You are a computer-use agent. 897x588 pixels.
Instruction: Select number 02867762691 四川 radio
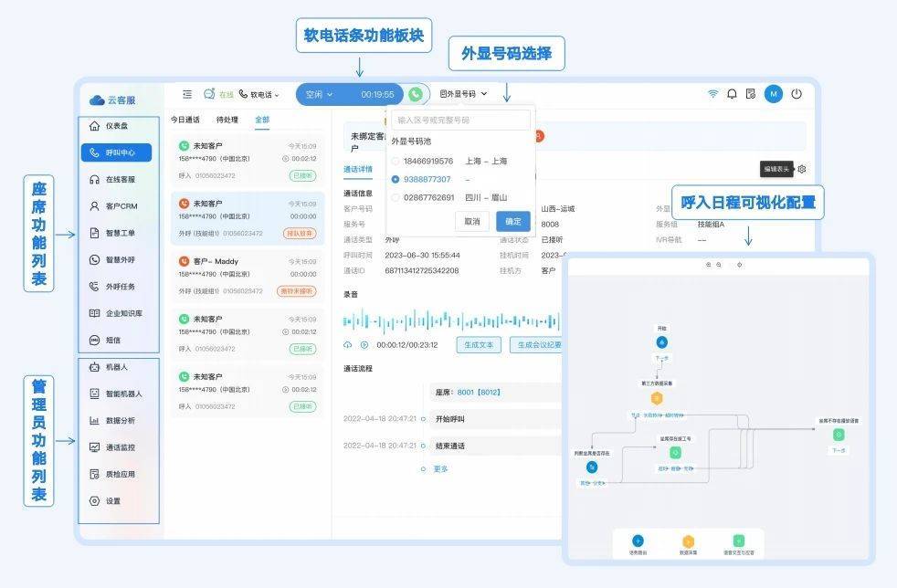click(395, 197)
